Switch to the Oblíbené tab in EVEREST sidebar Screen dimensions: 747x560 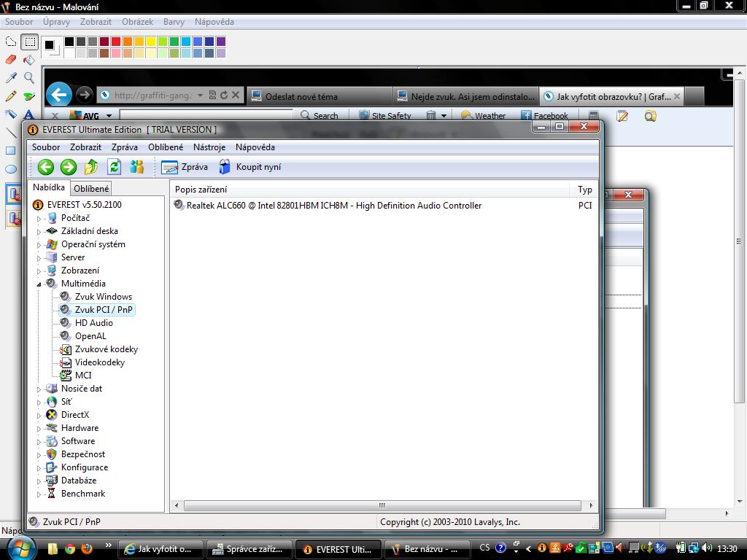pyautogui.click(x=91, y=189)
